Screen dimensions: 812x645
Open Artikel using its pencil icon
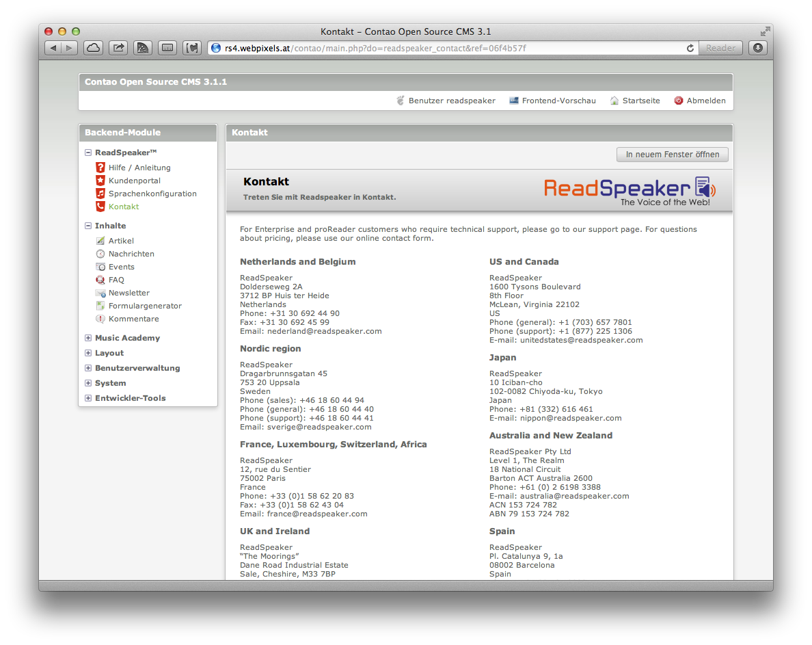click(100, 240)
